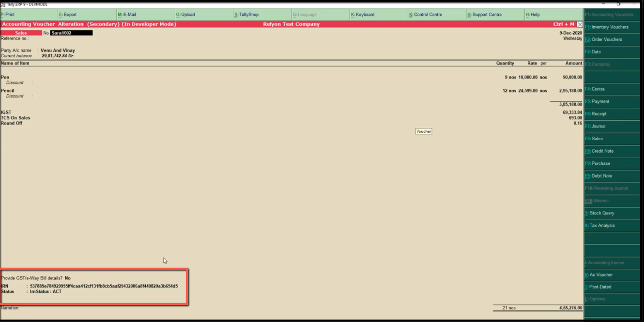Click the Sales voucher type label

21,33
